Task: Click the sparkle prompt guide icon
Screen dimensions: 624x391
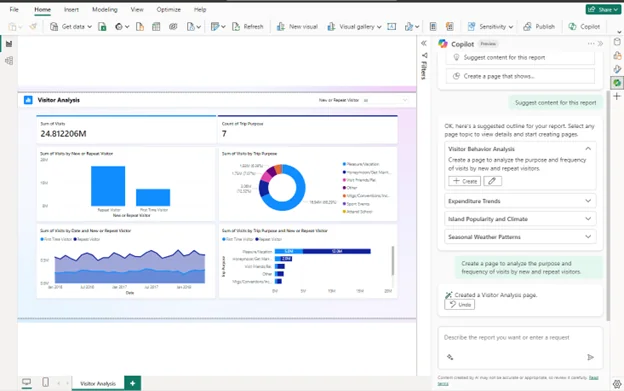Action: [450, 357]
